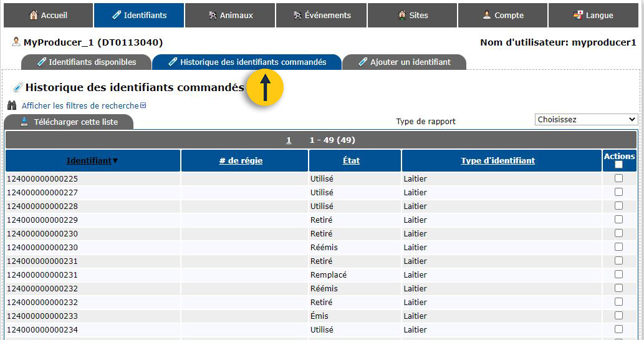Expand the search filters arrow icon
Viewport: 644px width, 340px height.
tap(143, 105)
